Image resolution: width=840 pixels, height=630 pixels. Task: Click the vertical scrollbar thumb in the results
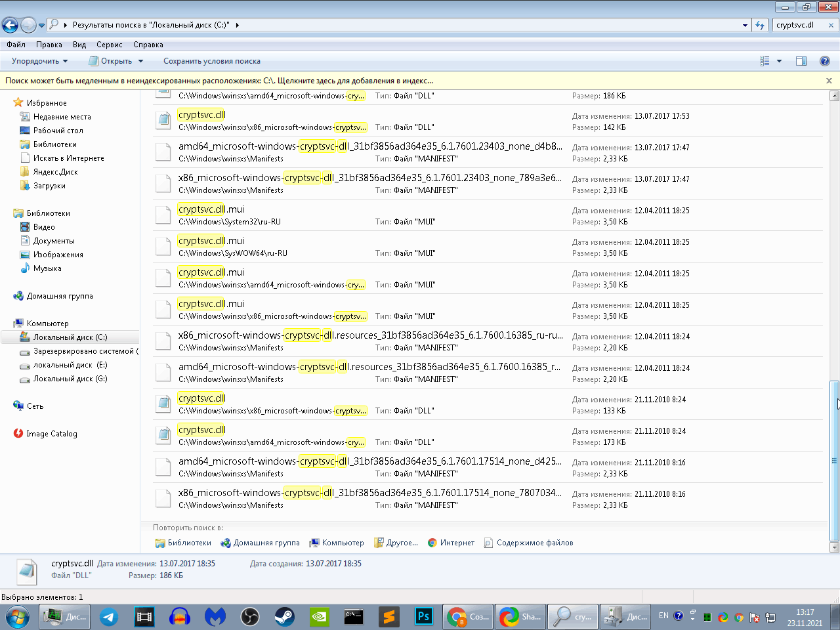835,460
